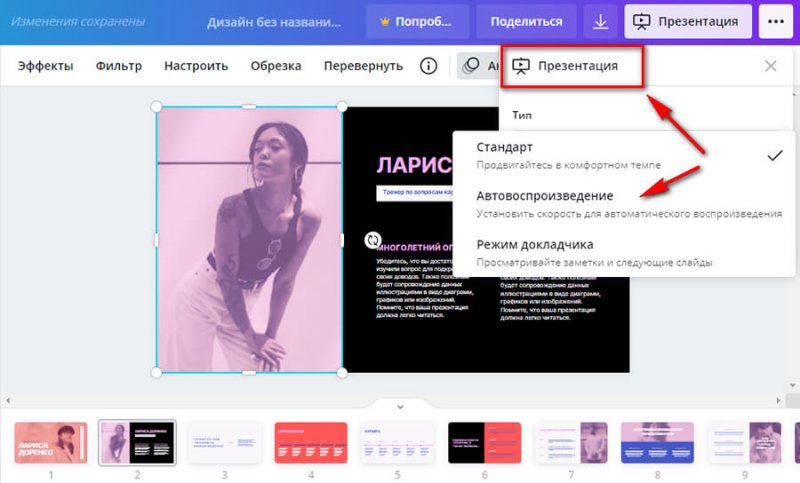The image size is (800, 483).
Task: Close the Презентация panel with X
Action: pyautogui.click(x=770, y=66)
